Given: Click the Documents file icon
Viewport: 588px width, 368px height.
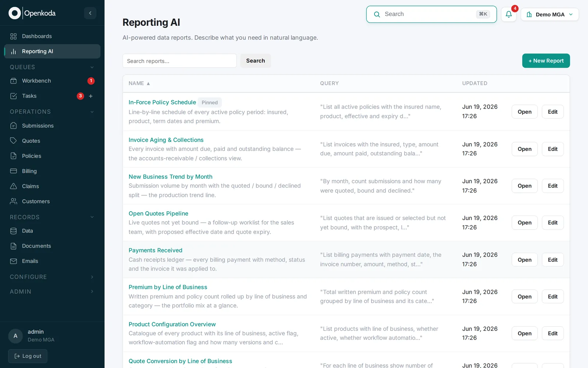Looking at the screenshot, I should (x=14, y=246).
